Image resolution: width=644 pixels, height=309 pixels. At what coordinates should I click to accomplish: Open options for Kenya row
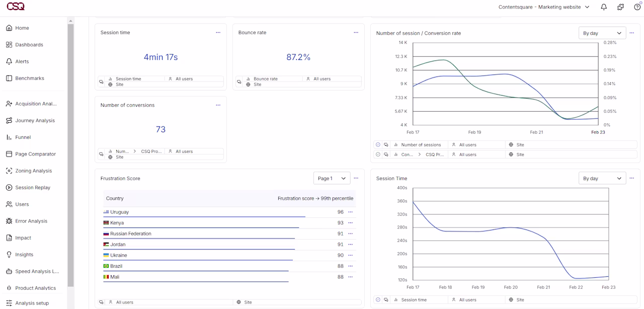pos(351,223)
